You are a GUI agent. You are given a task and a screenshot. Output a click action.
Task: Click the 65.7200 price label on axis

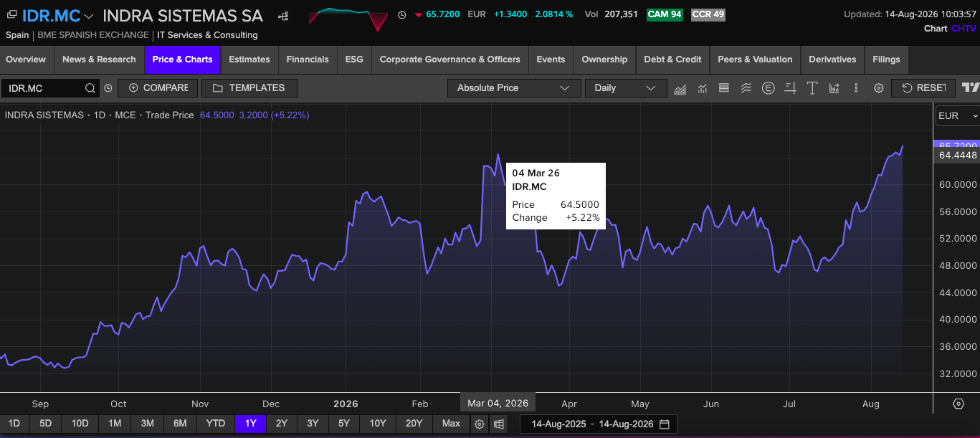[x=958, y=146]
